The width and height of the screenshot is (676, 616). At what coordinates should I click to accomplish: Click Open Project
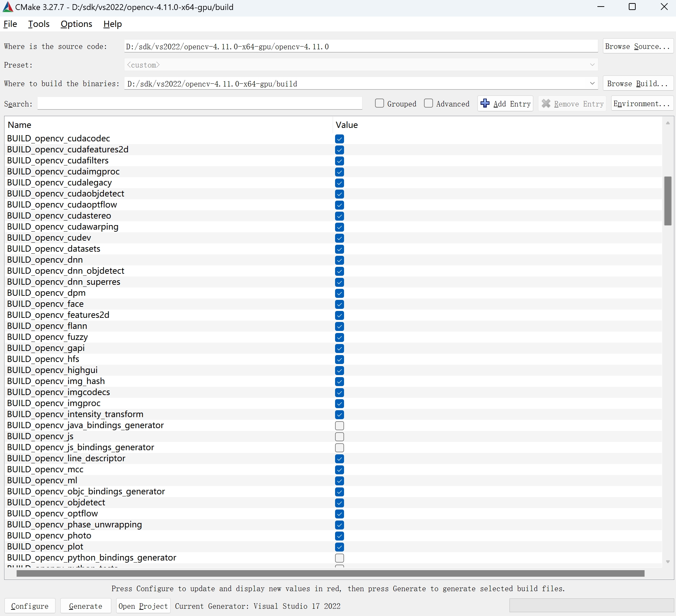pos(143,606)
